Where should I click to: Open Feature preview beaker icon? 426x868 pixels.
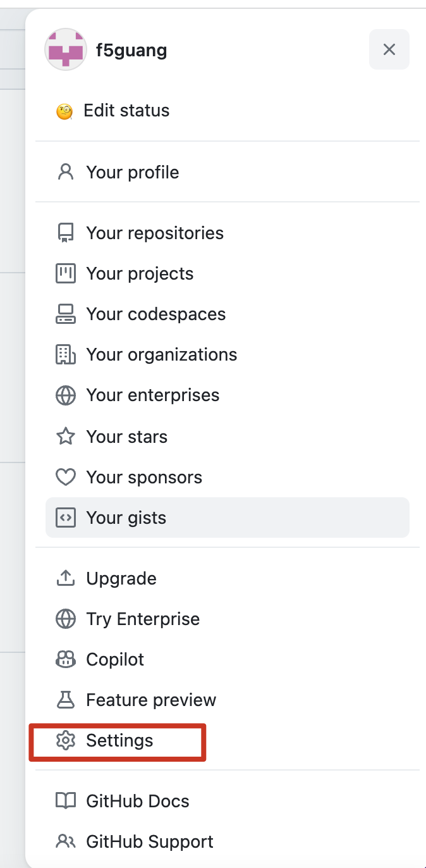tap(66, 700)
